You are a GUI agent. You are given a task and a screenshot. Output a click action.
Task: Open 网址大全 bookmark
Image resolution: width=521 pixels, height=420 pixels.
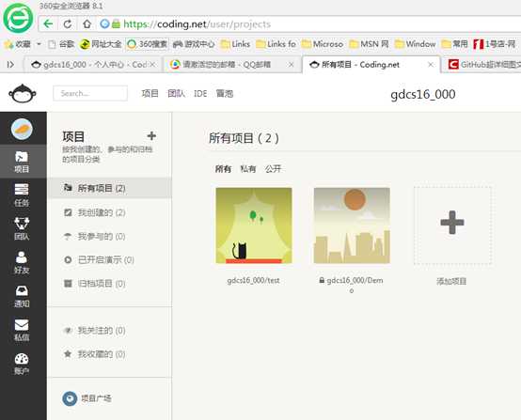click(102, 44)
